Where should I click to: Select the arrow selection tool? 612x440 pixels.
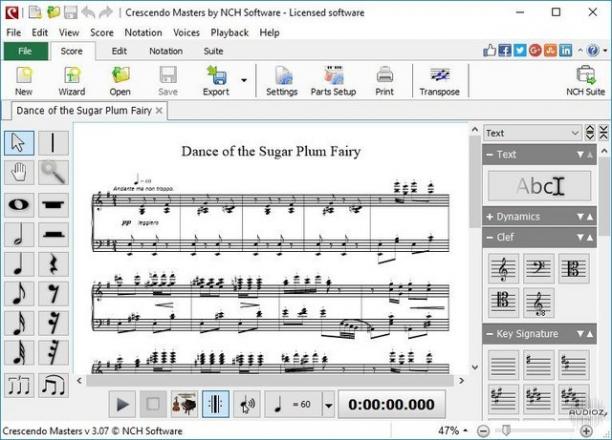tap(19, 143)
